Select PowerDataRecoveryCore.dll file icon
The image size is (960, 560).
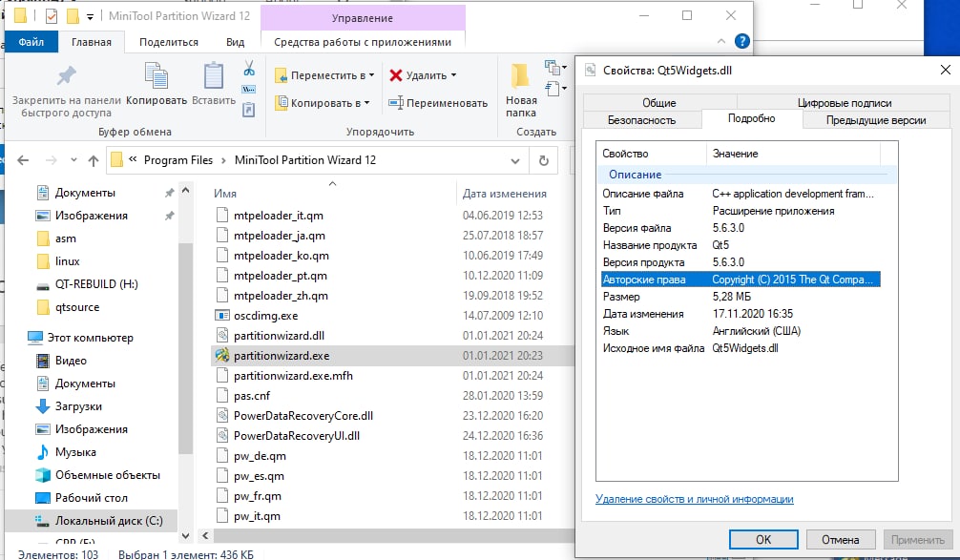point(222,416)
